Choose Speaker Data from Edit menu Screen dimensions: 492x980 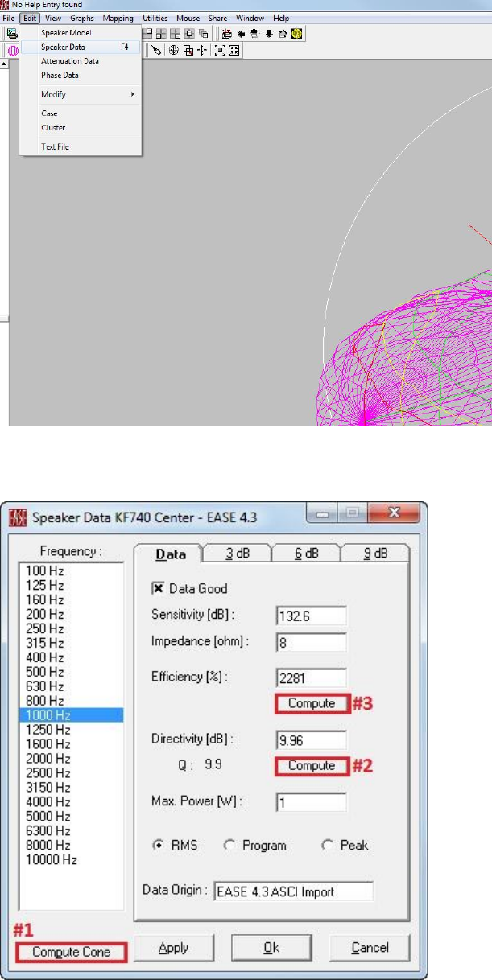coord(81,47)
